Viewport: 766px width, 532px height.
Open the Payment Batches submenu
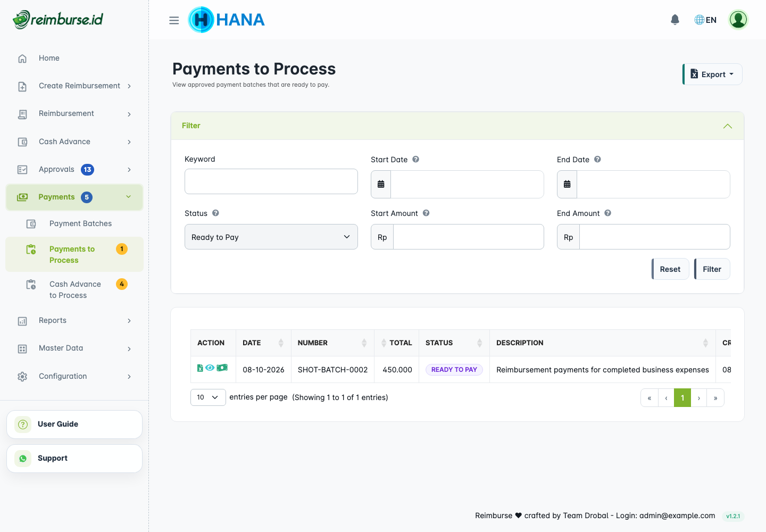pos(74,223)
